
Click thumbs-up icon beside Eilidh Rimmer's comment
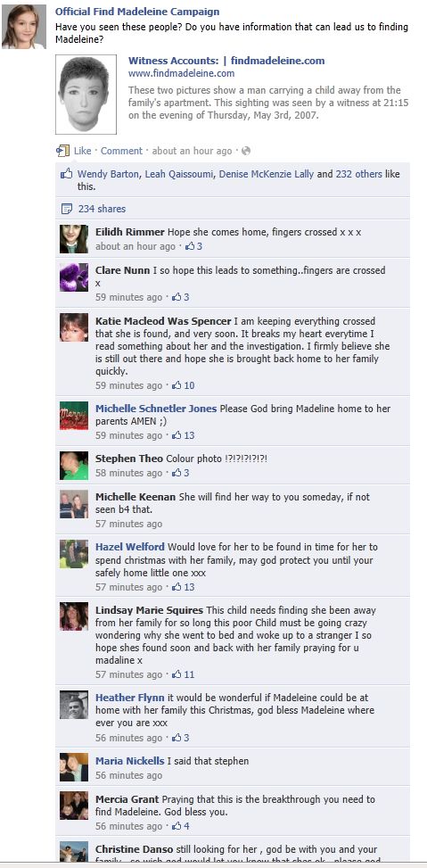(x=190, y=246)
